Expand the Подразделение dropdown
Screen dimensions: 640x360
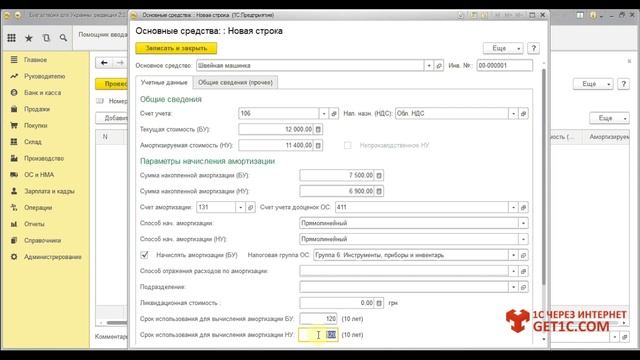(513, 287)
